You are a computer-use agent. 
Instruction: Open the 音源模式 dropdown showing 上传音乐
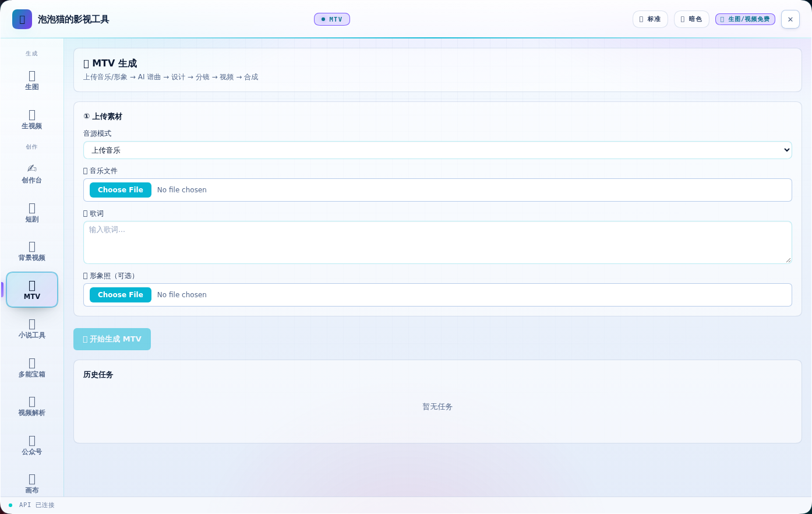pos(437,150)
